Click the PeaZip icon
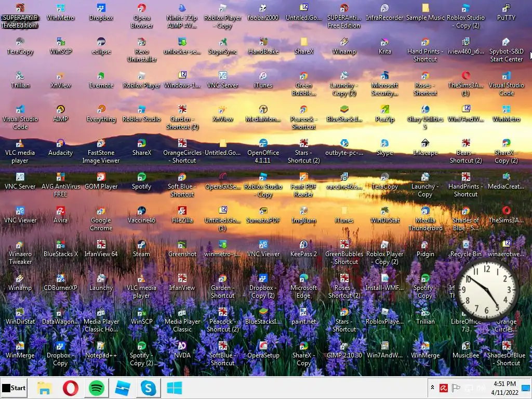 coord(384,114)
